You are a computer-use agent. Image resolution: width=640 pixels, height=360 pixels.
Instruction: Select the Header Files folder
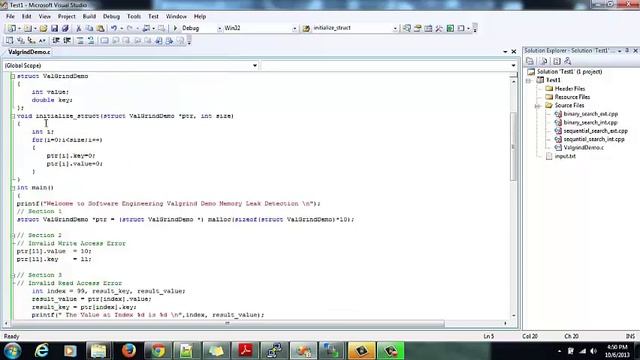pyautogui.click(x=569, y=89)
